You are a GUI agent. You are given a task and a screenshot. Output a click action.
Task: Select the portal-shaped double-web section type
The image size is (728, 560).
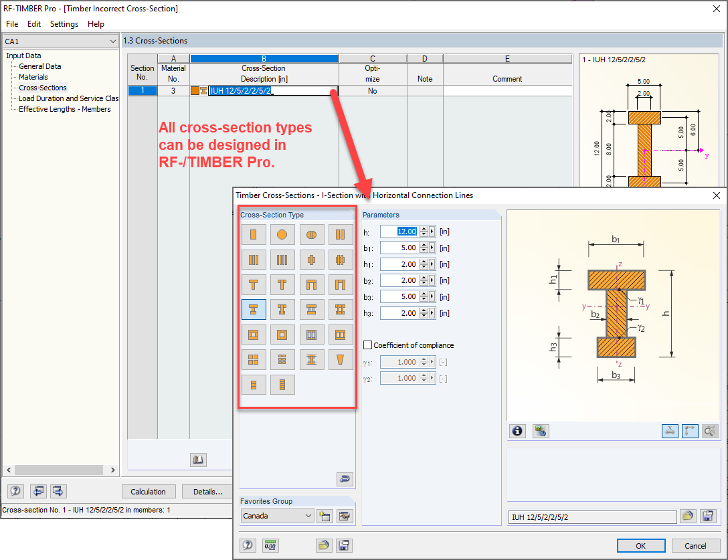(x=312, y=284)
